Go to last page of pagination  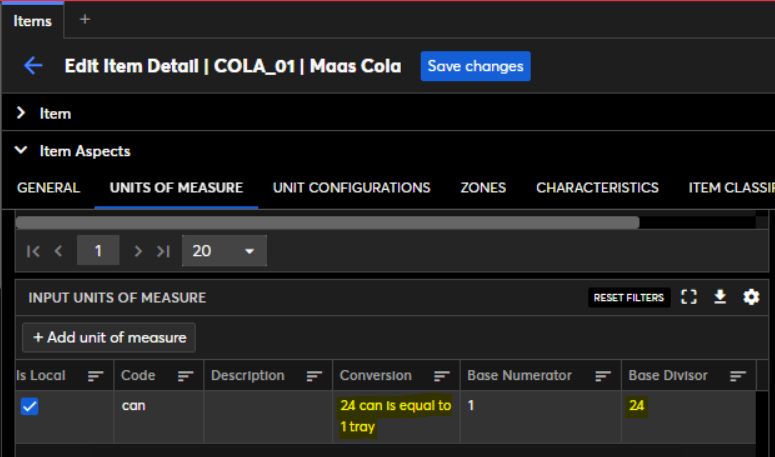163,251
